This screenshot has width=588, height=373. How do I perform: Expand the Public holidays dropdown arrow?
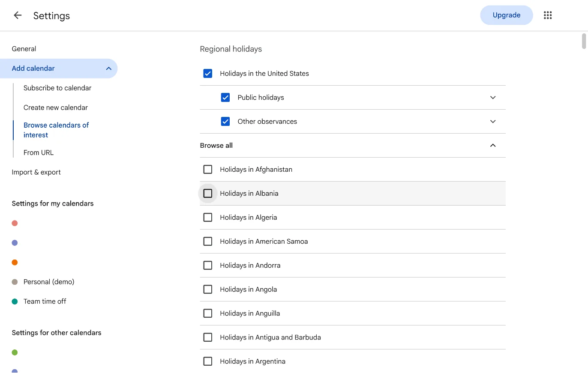point(493,98)
